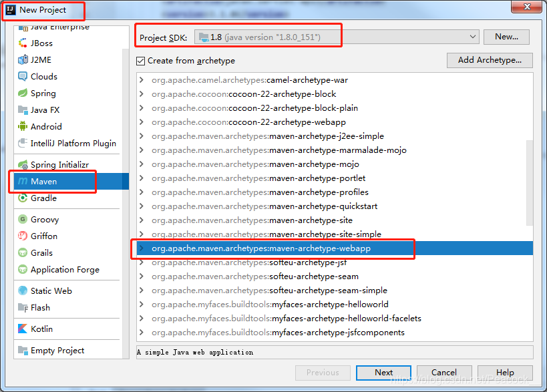Select Spring Initializr project type

coord(68,164)
